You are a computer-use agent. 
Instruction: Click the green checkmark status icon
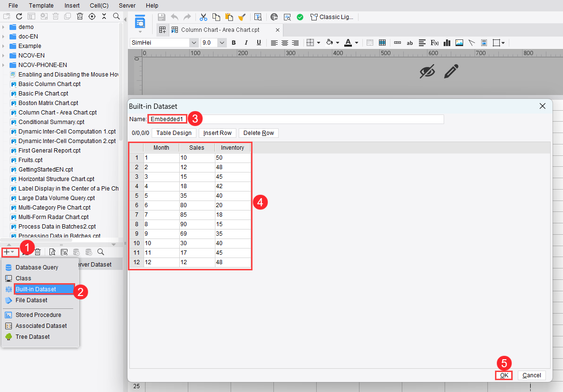[300, 17]
